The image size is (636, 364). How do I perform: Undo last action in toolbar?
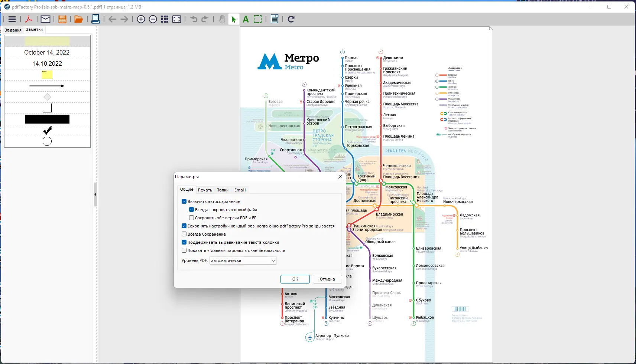pos(194,19)
